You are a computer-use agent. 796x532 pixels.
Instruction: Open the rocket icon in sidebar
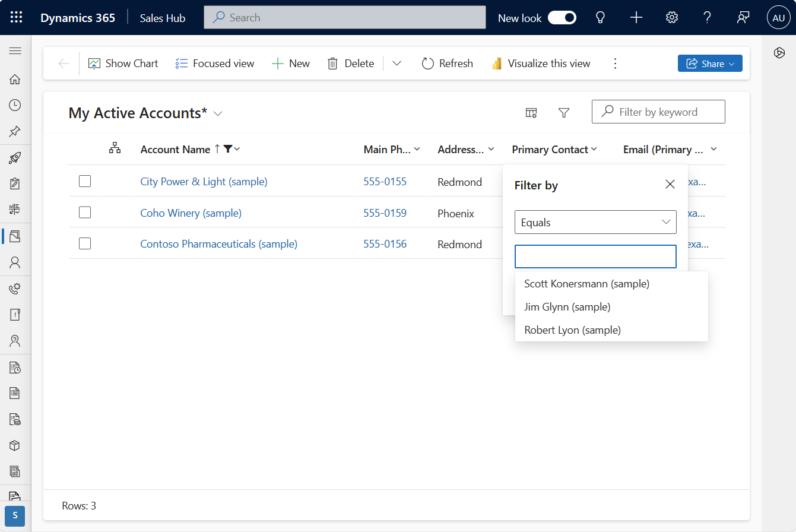pyautogui.click(x=15, y=158)
